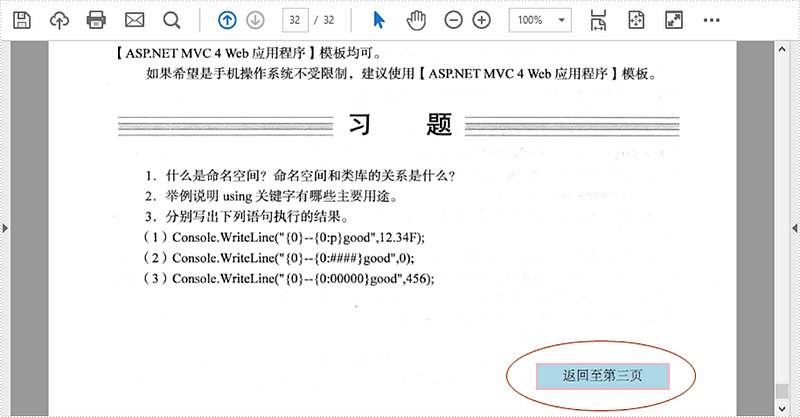
Task: Switch to the Hand pan tool
Action: tap(416, 20)
